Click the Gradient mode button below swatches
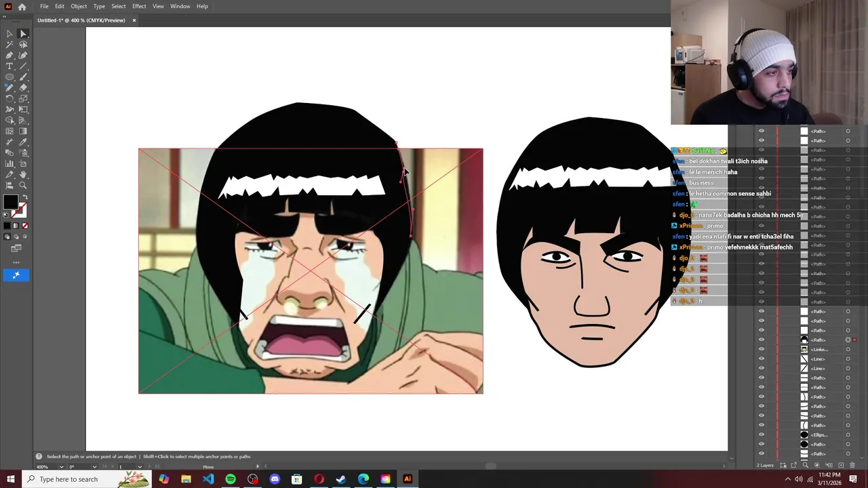This screenshot has width=868, height=488. point(16,226)
